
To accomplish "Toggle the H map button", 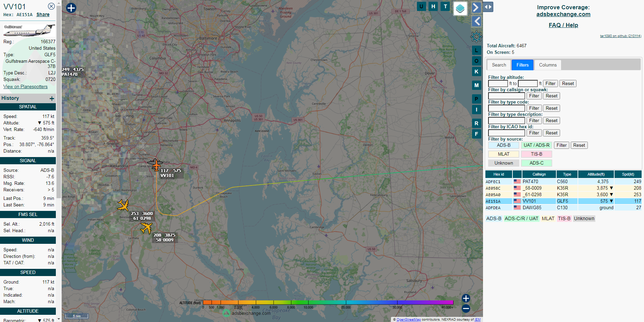I will point(433,6).
